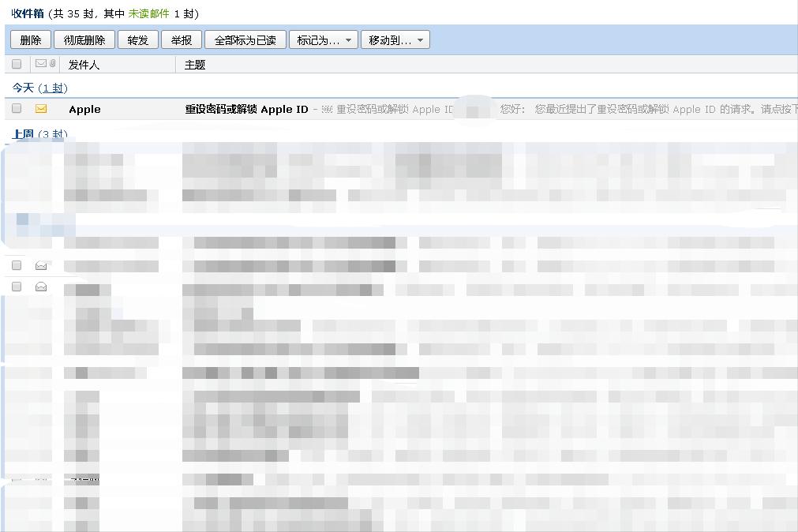Click the 彻底删除 button
The width and height of the screenshot is (798, 532).
pyautogui.click(x=84, y=39)
